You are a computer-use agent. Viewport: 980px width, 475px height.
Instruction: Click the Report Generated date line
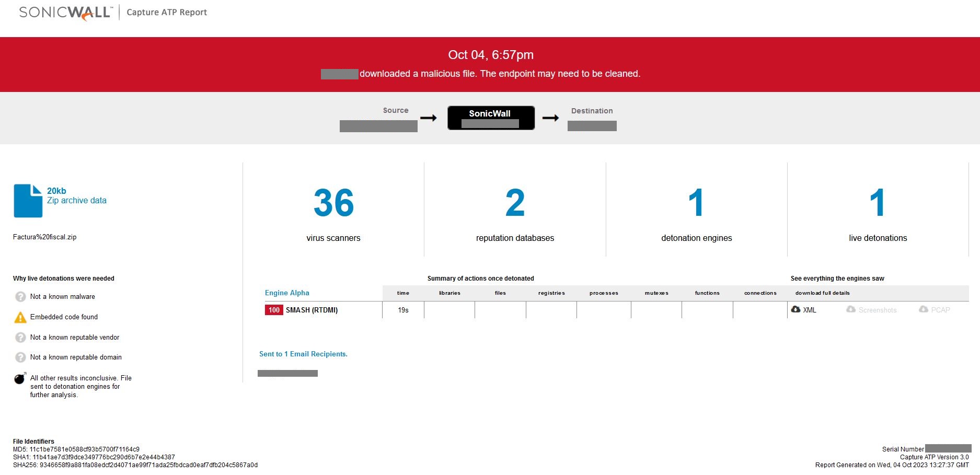coord(892,465)
